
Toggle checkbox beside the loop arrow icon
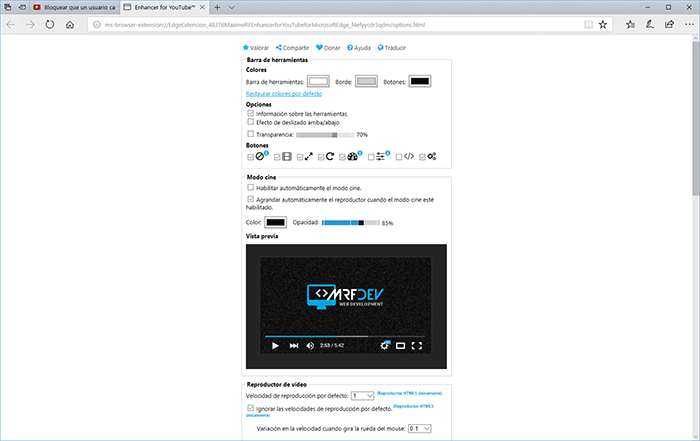[x=321, y=157]
